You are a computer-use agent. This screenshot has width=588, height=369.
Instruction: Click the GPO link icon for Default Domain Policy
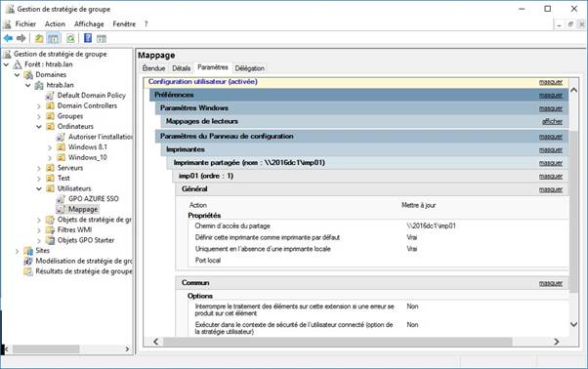50,96
